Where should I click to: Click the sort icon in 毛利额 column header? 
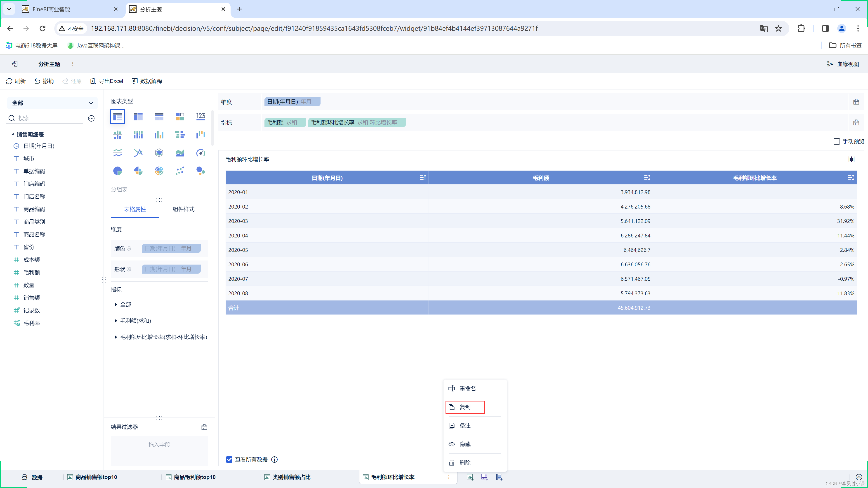pyautogui.click(x=647, y=178)
